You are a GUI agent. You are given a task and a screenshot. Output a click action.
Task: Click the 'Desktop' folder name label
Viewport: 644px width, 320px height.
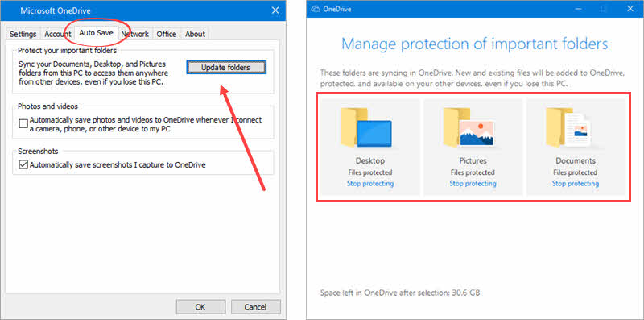[370, 161]
